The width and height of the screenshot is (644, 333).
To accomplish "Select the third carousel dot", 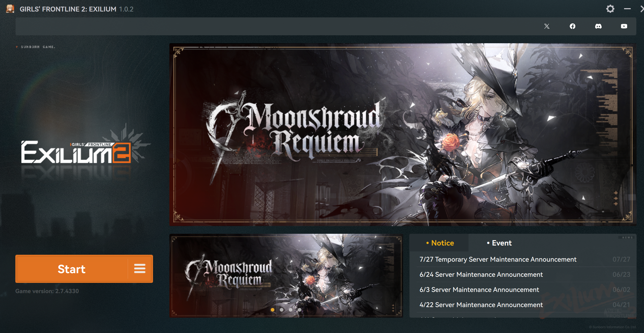I will [290, 310].
